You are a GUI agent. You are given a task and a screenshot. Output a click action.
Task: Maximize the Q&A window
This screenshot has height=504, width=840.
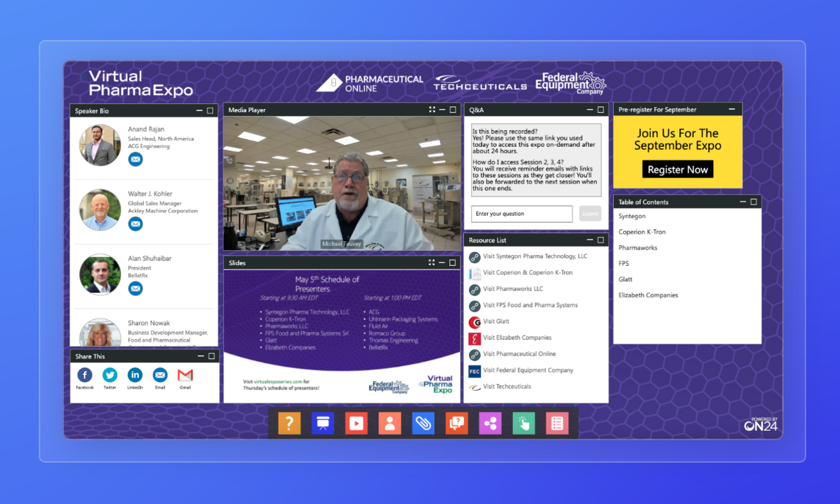pos(601,109)
